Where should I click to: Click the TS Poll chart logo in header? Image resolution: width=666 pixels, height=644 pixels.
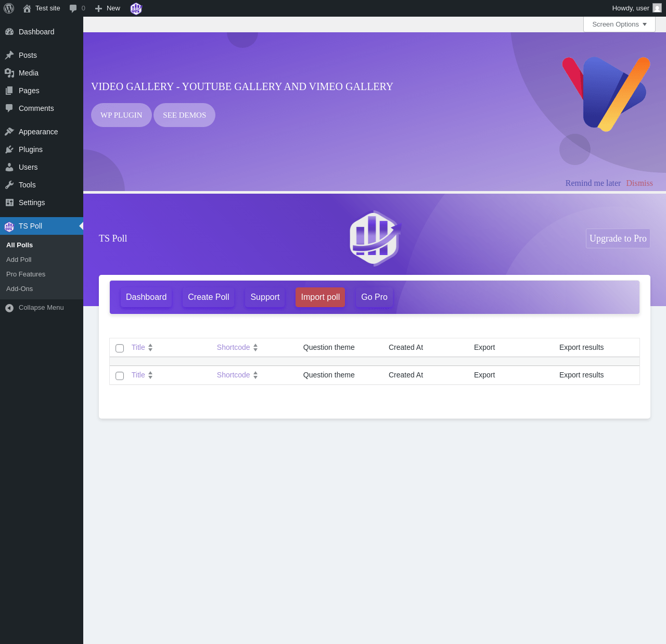tap(375, 238)
